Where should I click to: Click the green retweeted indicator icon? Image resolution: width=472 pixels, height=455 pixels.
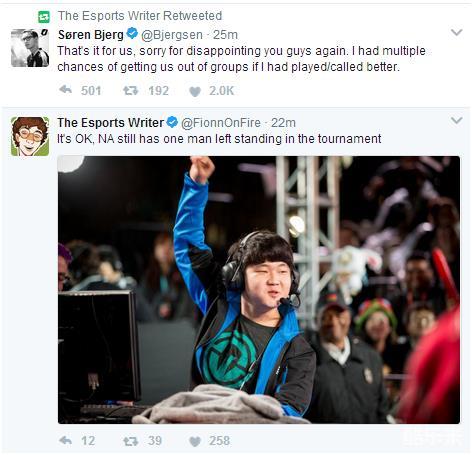[44, 16]
